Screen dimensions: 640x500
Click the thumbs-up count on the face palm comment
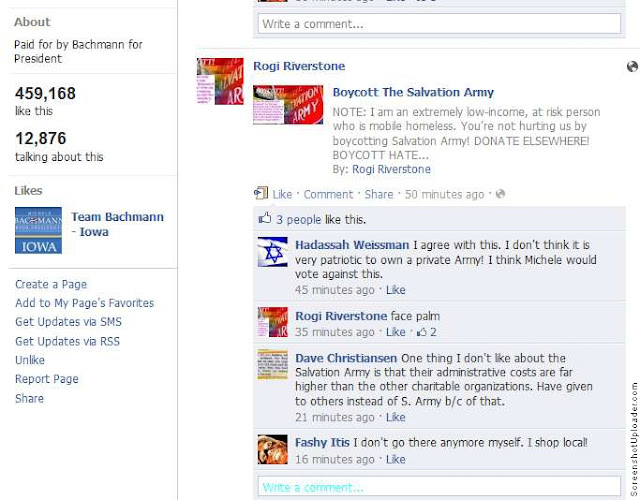[x=427, y=332]
